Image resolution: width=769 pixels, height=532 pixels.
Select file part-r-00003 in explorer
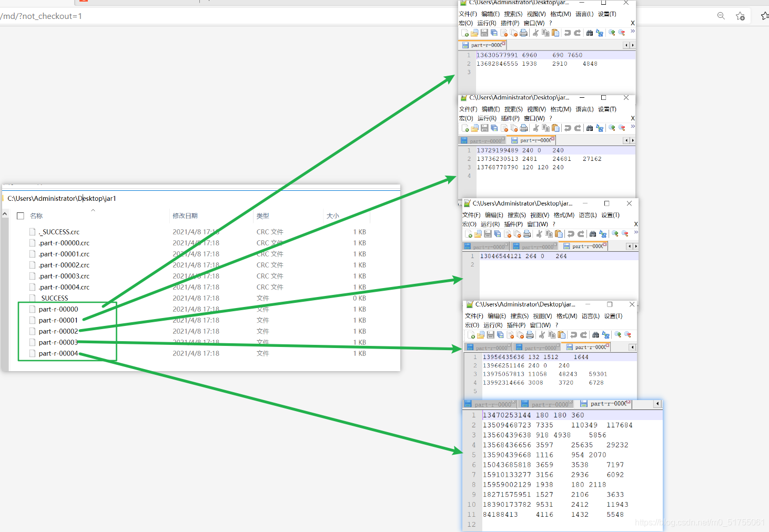coord(58,343)
